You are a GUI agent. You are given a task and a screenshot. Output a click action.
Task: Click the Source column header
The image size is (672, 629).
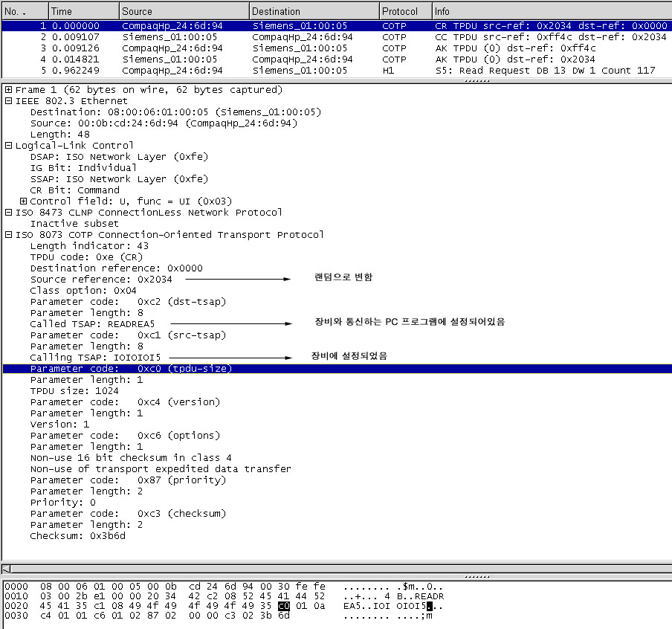[184, 11]
